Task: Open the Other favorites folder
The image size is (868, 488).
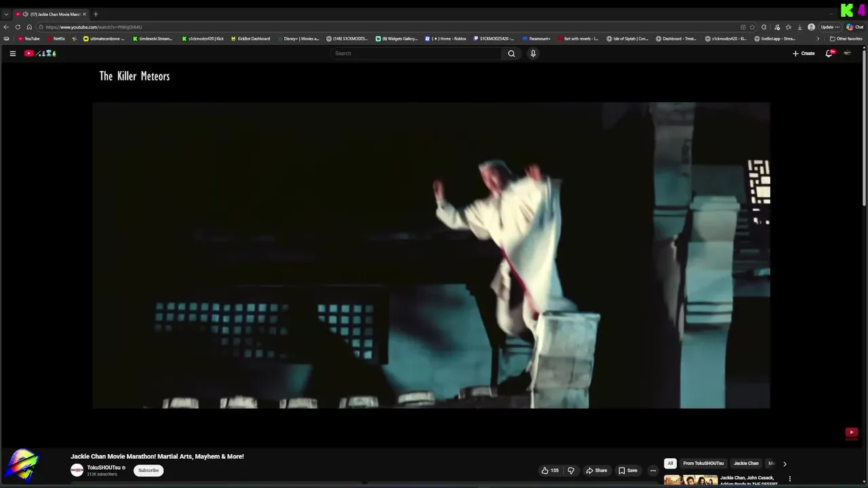Action: click(x=846, y=39)
